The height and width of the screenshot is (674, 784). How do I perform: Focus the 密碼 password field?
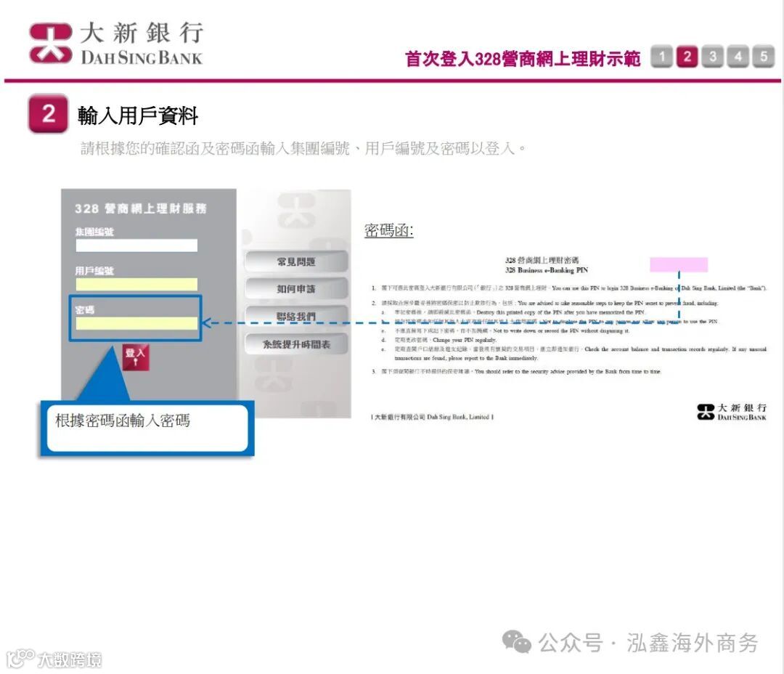tap(136, 323)
